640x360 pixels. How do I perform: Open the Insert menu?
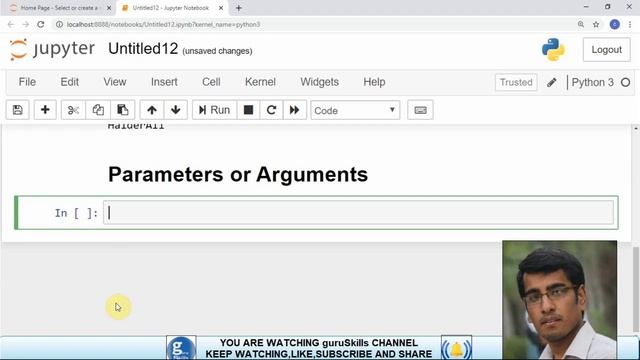[x=164, y=82]
